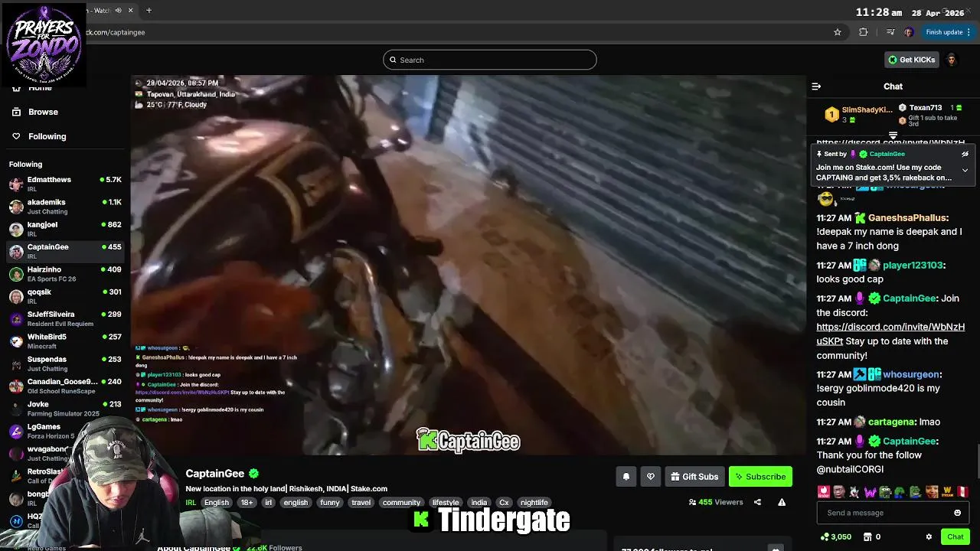Select the English language tag

(x=217, y=503)
